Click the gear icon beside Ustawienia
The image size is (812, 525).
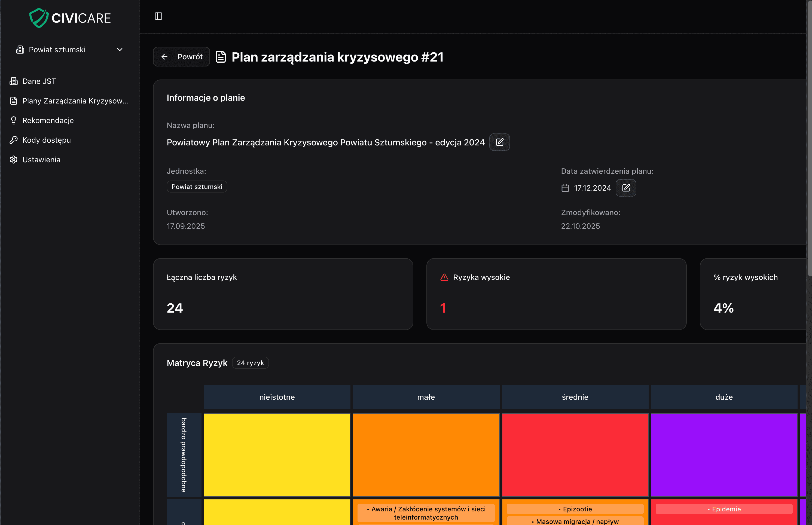[x=14, y=160]
